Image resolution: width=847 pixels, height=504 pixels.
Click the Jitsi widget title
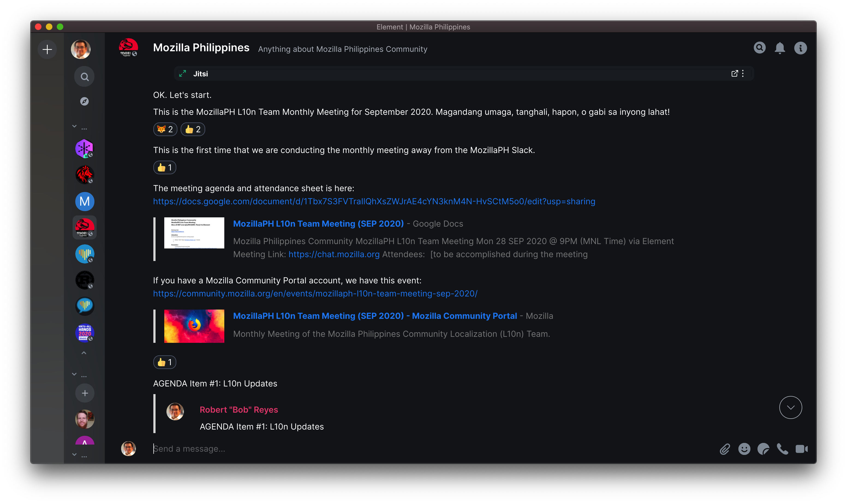[201, 74]
